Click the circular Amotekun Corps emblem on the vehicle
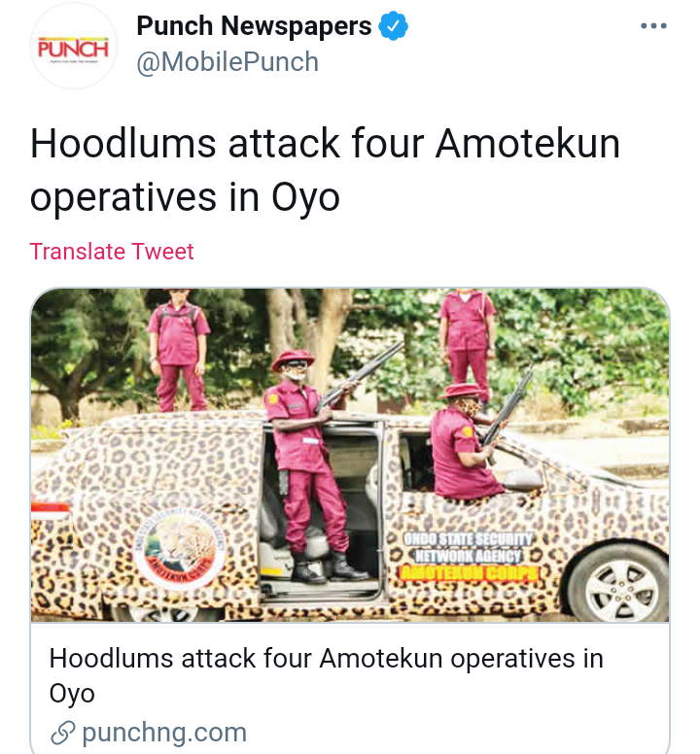700x754 pixels. [179, 549]
